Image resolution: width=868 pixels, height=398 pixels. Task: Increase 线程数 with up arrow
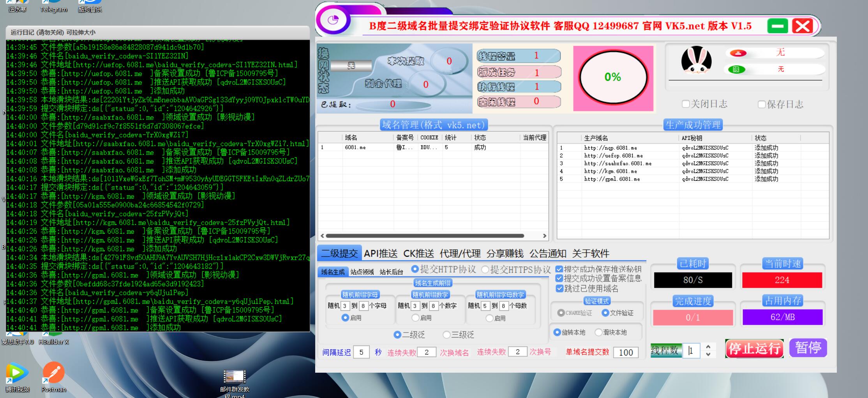[x=708, y=347]
